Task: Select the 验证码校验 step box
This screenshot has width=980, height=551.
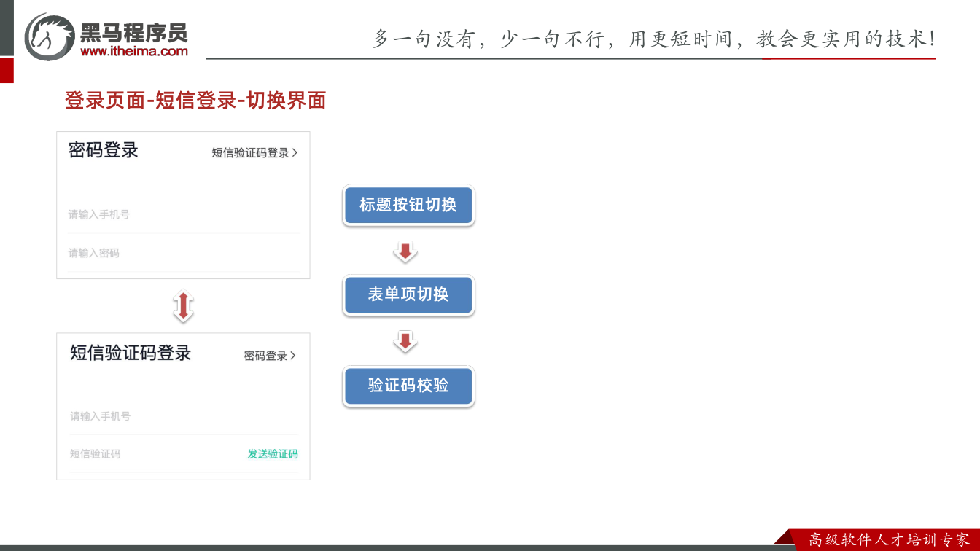Action: pos(408,386)
